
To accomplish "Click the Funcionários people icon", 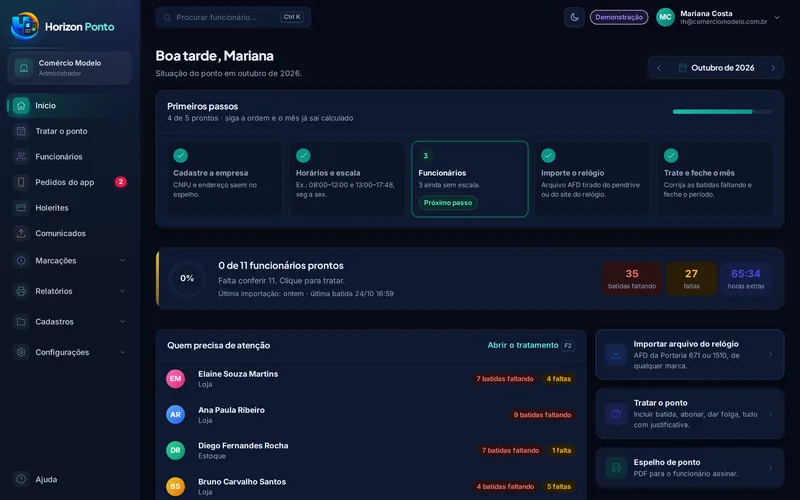I will 21,157.
